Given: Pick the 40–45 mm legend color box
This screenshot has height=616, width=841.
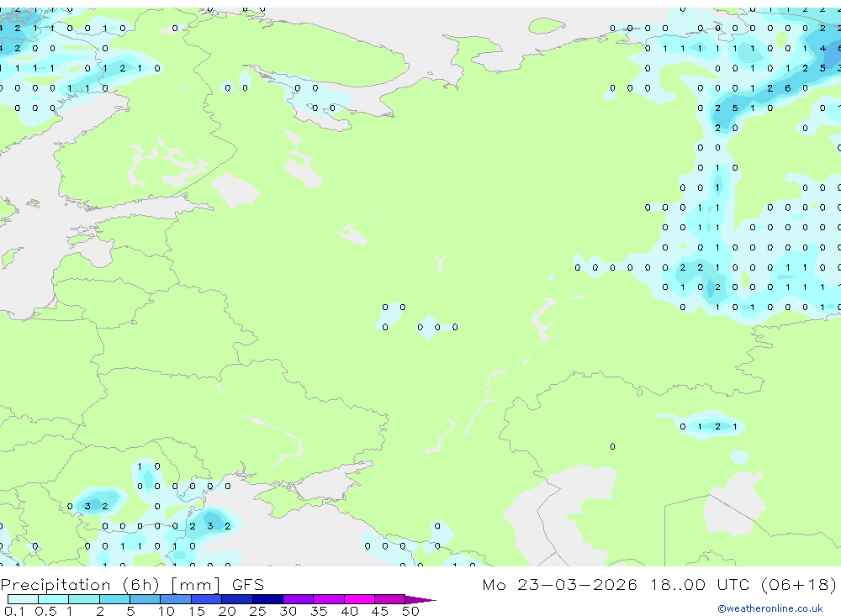Looking at the screenshot, I should 359,599.
